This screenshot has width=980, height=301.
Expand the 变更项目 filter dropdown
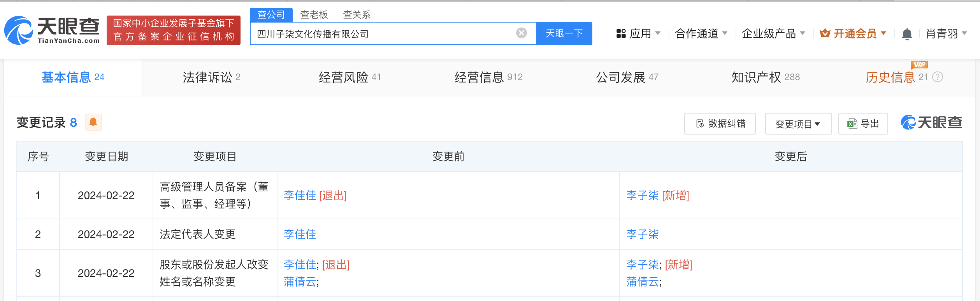coord(798,124)
